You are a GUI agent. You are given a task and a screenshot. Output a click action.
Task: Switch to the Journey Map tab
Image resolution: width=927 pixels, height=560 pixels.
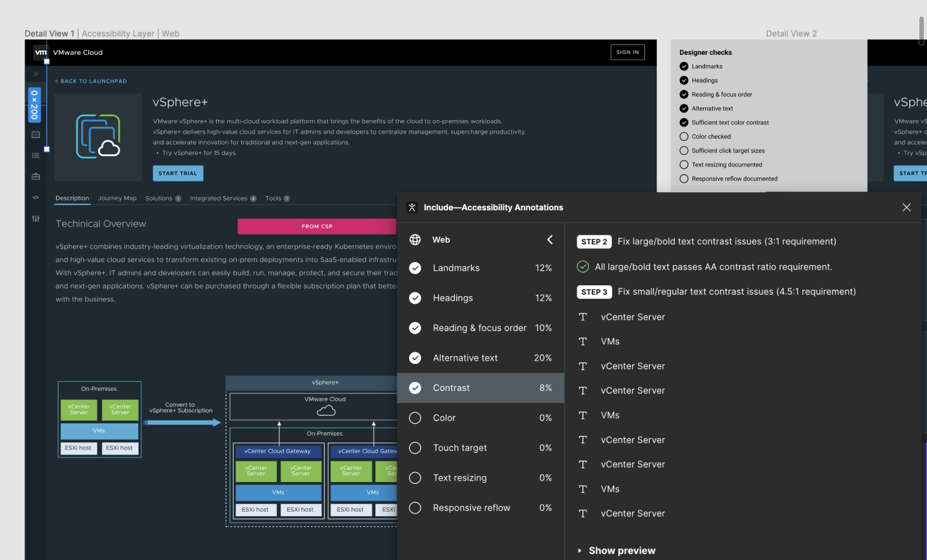click(117, 198)
